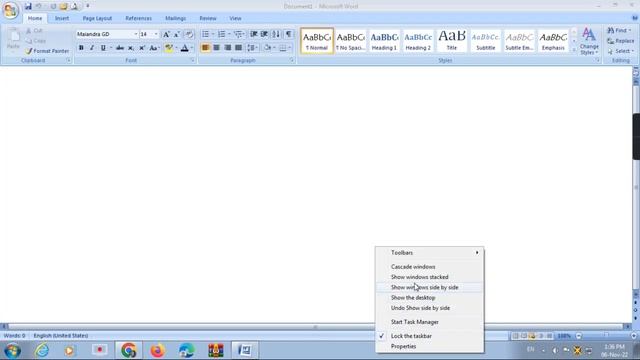Choose Cascade windows from context menu
The image size is (640, 360).
point(429,267)
